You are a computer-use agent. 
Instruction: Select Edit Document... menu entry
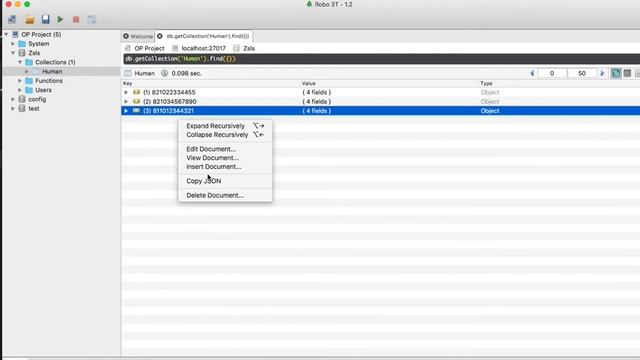[225, 149]
